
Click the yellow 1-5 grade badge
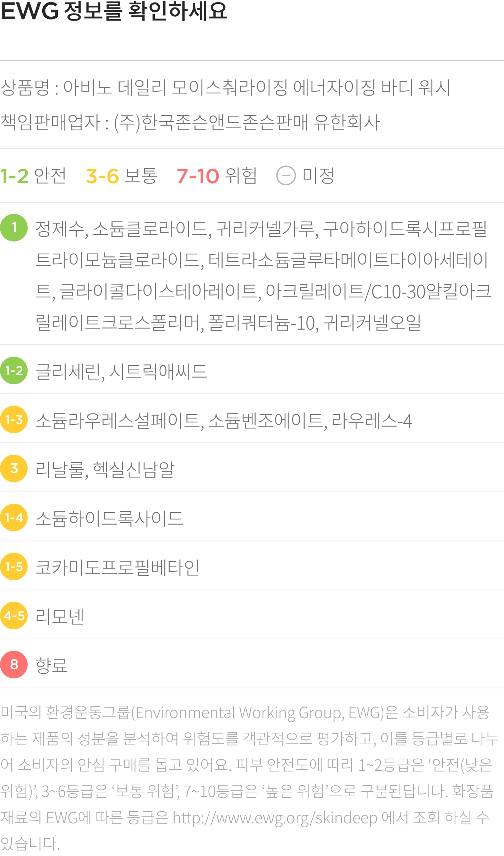[14, 567]
